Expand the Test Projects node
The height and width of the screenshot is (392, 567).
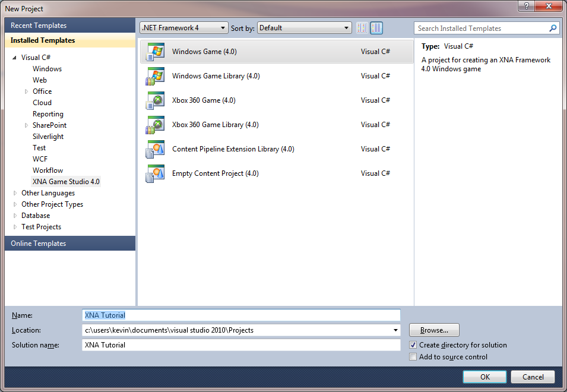15,227
